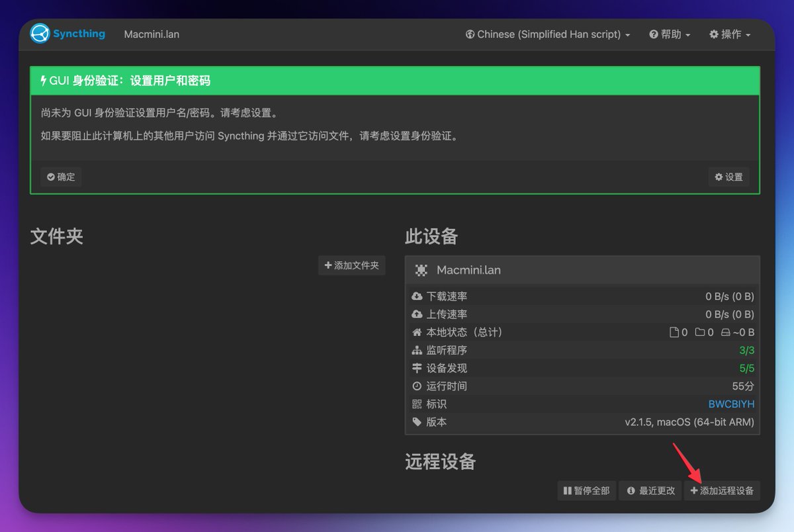The height and width of the screenshot is (532, 794).
Task: Click the file count icon in 本地状态 row
Action: [x=674, y=332]
